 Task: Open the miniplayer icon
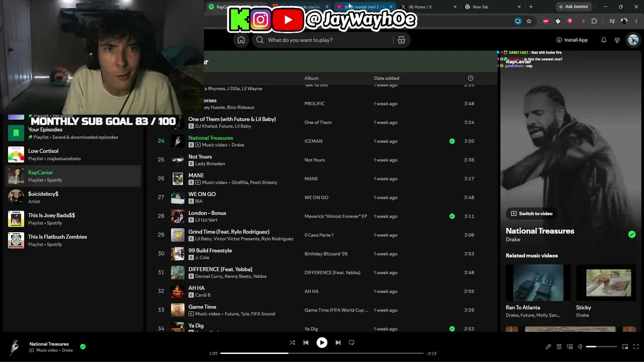pyautogui.click(x=625, y=346)
